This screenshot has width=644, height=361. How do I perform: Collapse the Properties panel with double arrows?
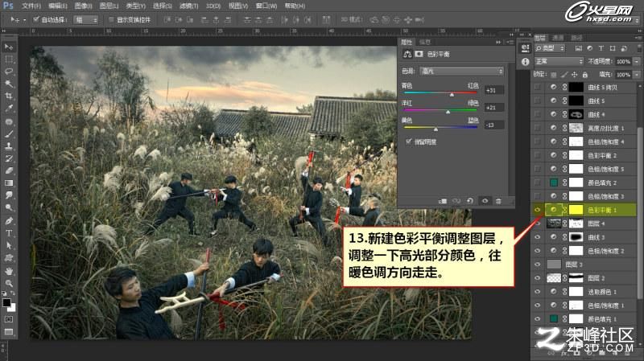[498, 42]
